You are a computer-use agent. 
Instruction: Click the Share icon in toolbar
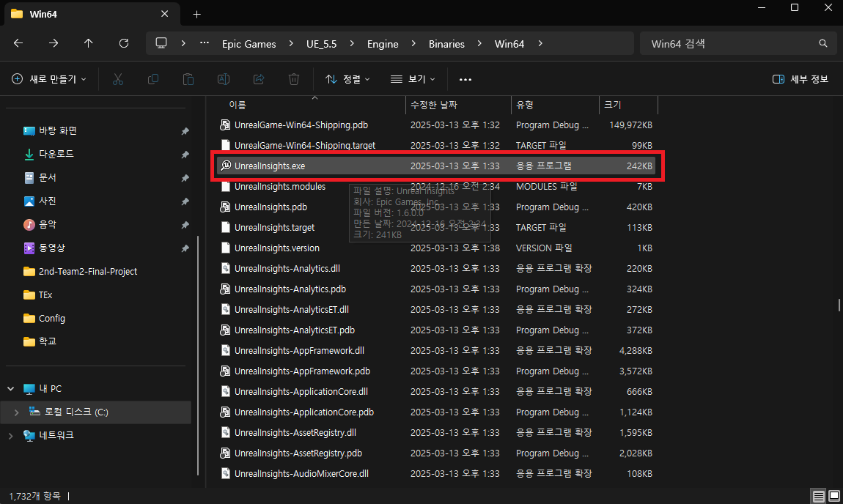259,79
